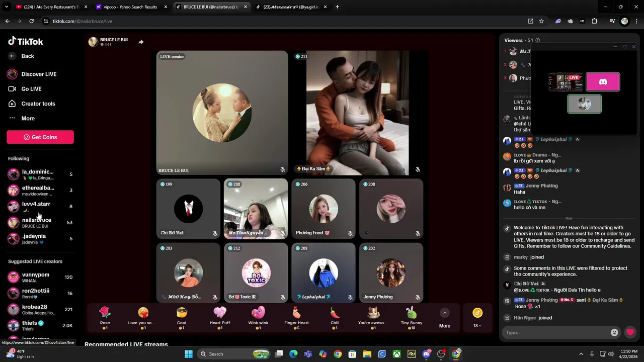Image resolution: width=644 pixels, height=362 pixels.
Task: Open vunnypom suggested live creator
Action: [40, 277]
